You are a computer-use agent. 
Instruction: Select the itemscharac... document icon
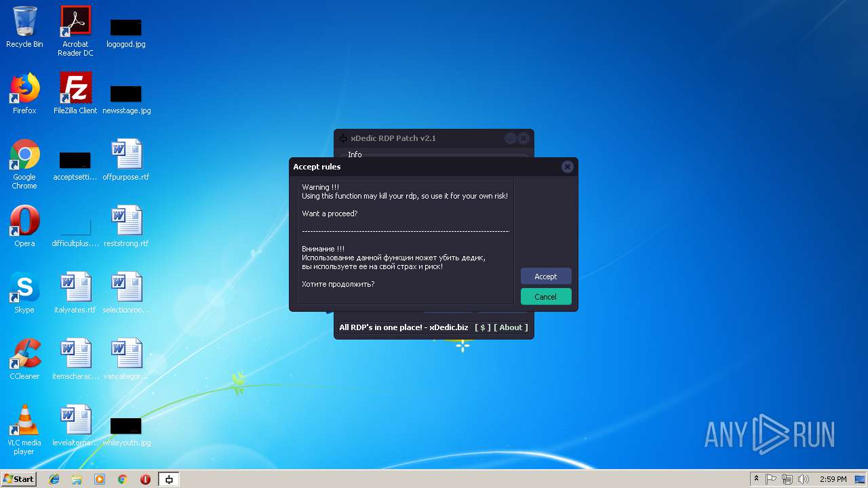[x=75, y=360]
